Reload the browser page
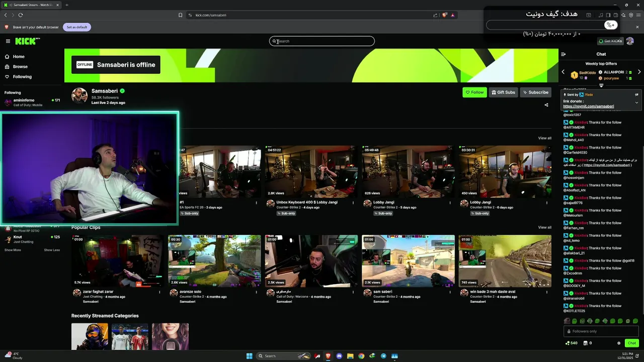The image size is (644, 362). (x=21, y=15)
